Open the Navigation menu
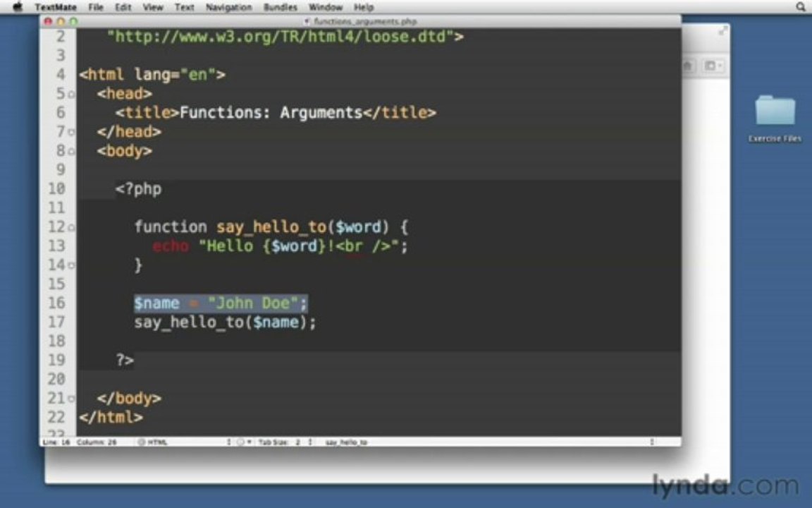The image size is (812, 508). (x=229, y=7)
